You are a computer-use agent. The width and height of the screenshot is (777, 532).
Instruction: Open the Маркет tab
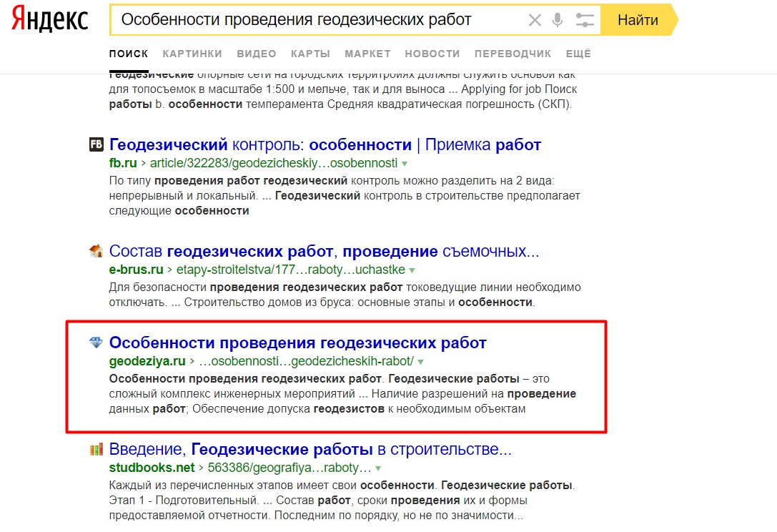coord(367,54)
